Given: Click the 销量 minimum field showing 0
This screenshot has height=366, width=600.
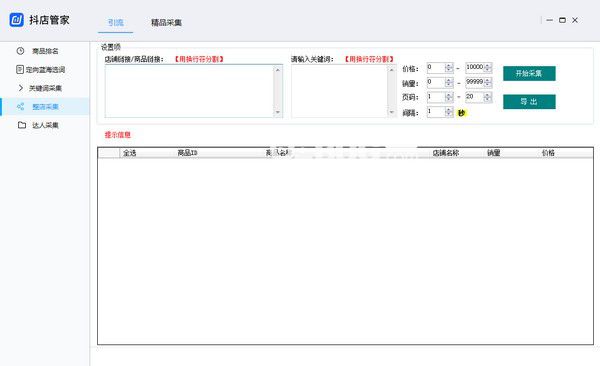Looking at the screenshot, I should point(436,82).
